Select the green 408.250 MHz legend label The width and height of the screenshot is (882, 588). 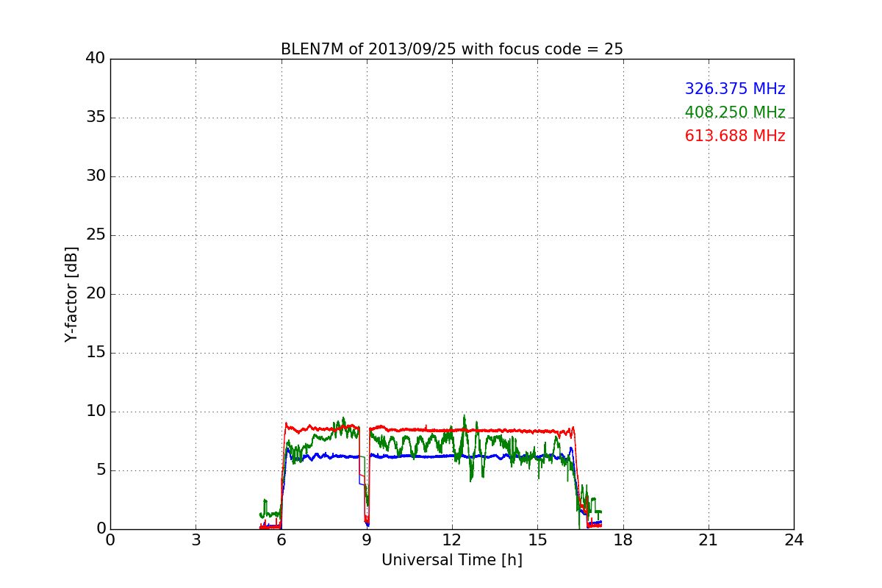click(x=735, y=112)
